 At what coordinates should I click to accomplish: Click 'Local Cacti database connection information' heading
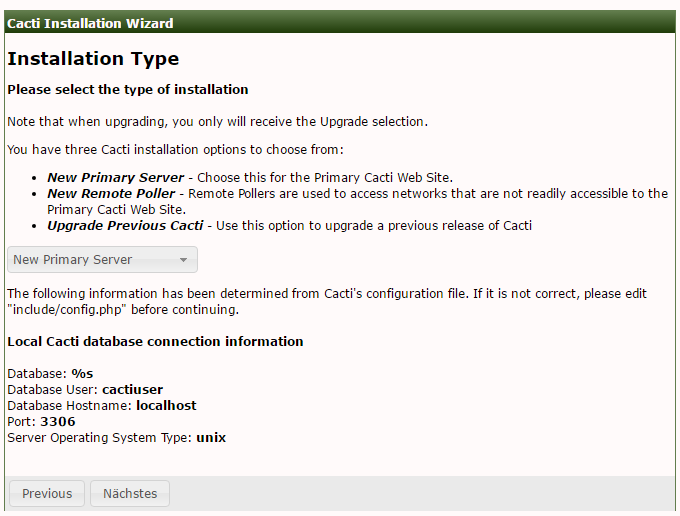(155, 341)
